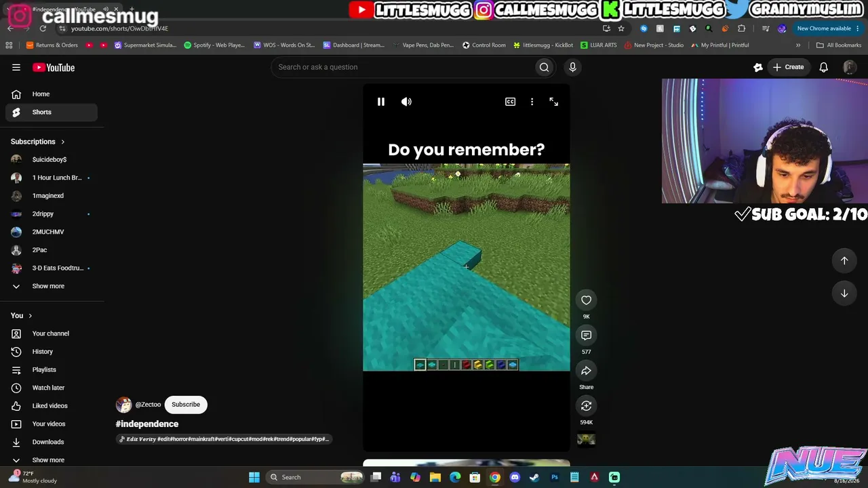Open Your videos
Image resolution: width=868 pixels, height=488 pixels.
pyautogui.click(x=52, y=424)
